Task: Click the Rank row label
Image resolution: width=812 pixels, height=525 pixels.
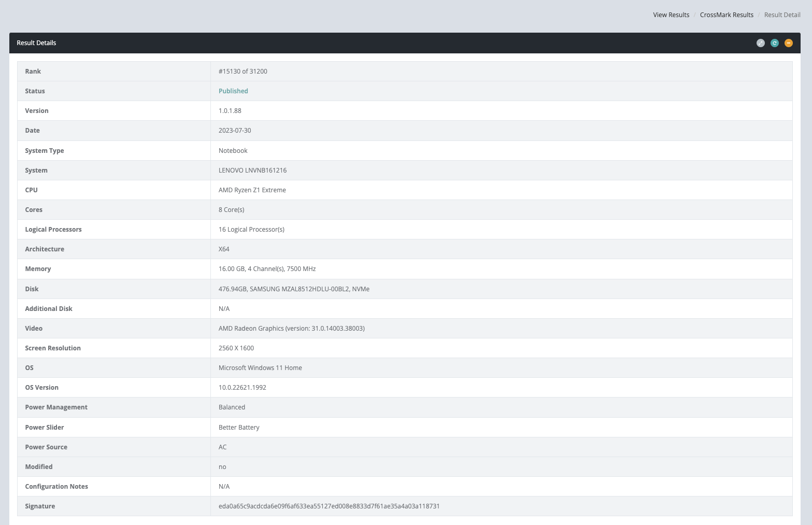Action: click(x=33, y=72)
